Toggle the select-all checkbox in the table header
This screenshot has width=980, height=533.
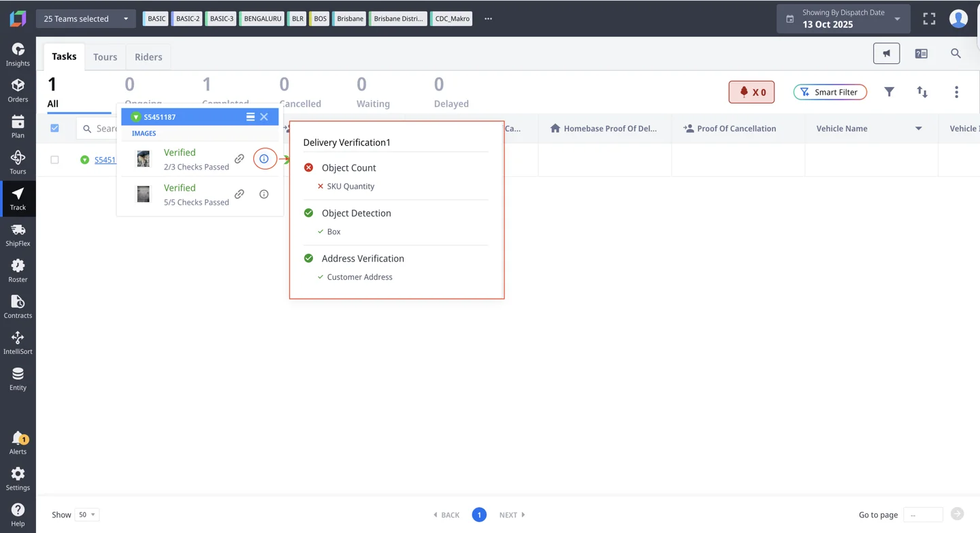54,128
